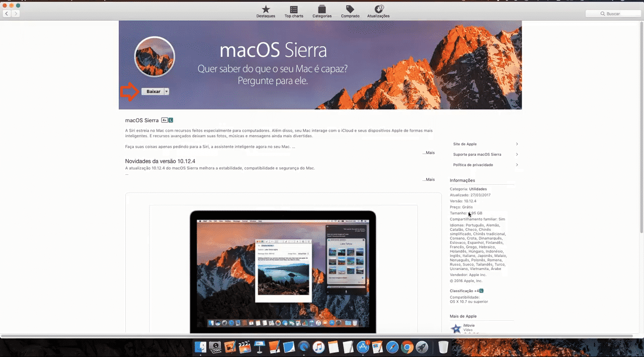The image size is (644, 357).
Task: Select the iMovie title under Mais de Apple
Action: coord(469,325)
